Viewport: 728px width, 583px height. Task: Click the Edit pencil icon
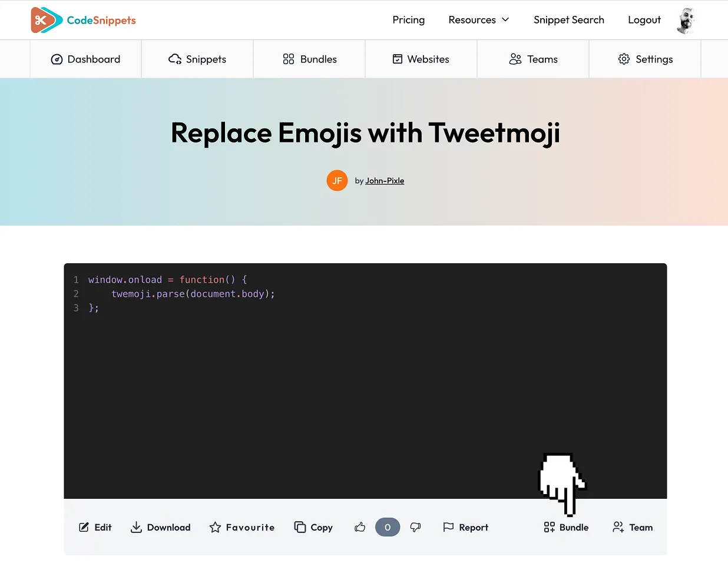click(x=84, y=527)
